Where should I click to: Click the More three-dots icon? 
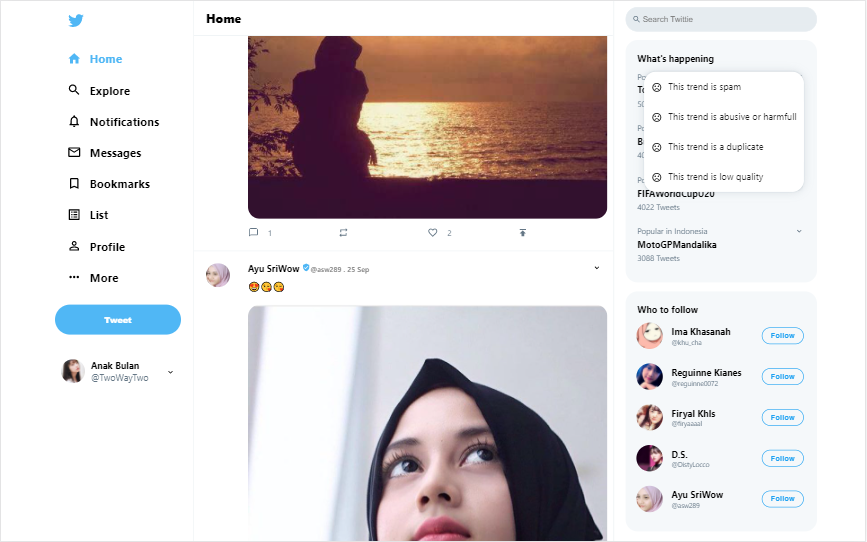coord(74,277)
